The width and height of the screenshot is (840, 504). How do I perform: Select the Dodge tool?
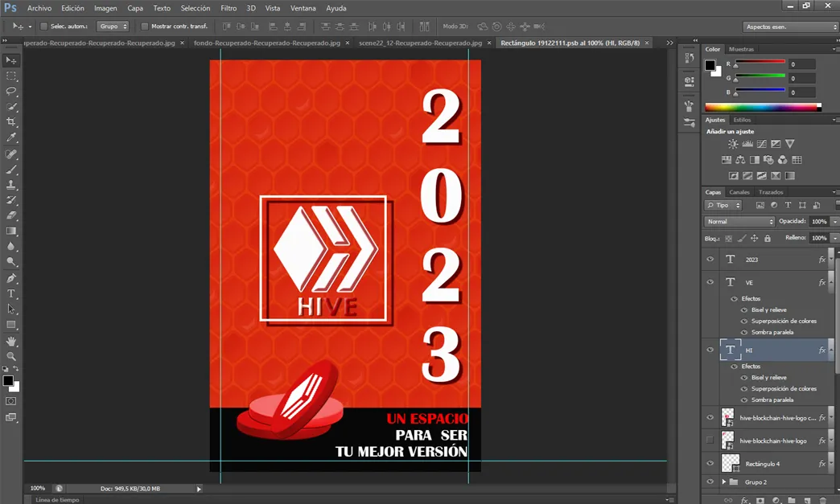pos(11,262)
